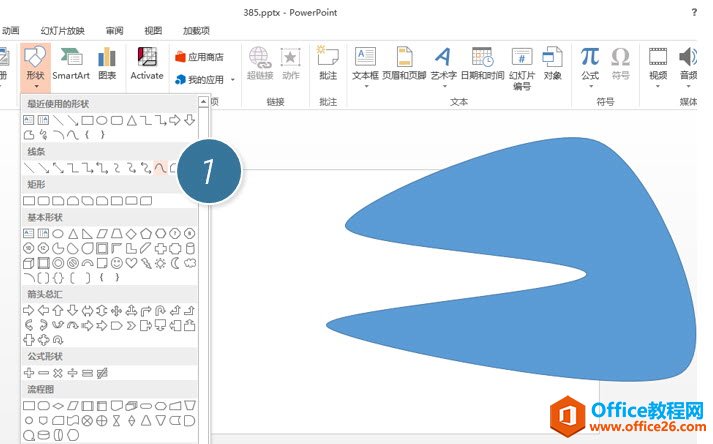
Task: Pick the donut shape
Action: click(58, 263)
